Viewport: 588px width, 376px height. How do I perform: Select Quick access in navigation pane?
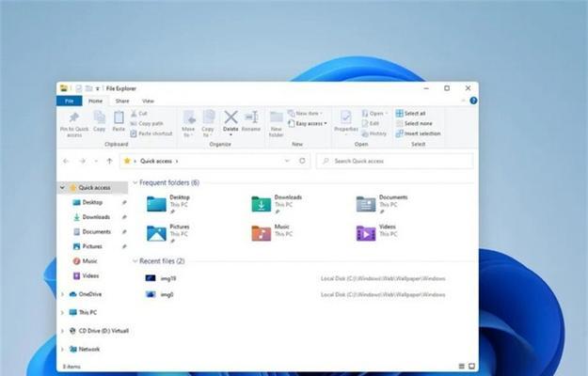pos(94,187)
